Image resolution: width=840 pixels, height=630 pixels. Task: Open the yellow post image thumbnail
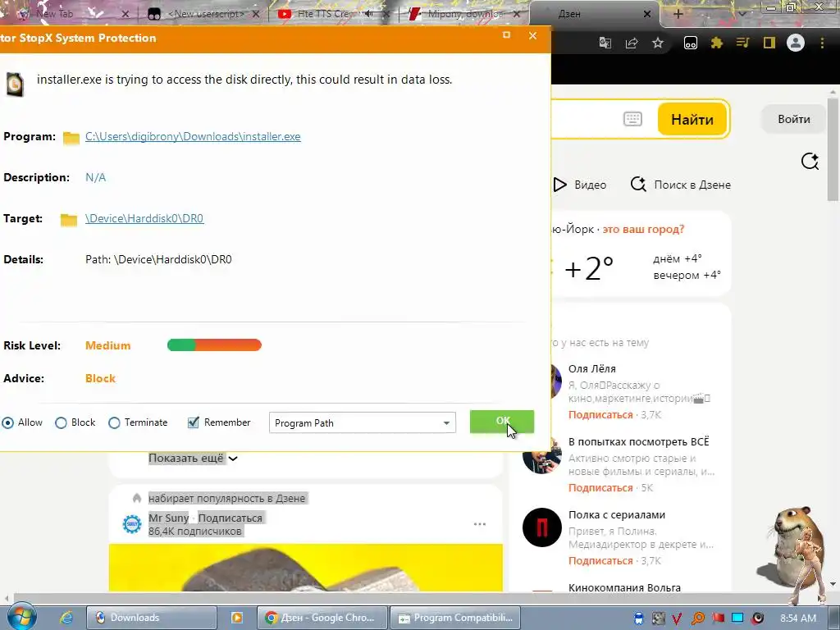(x=305, y=568)
